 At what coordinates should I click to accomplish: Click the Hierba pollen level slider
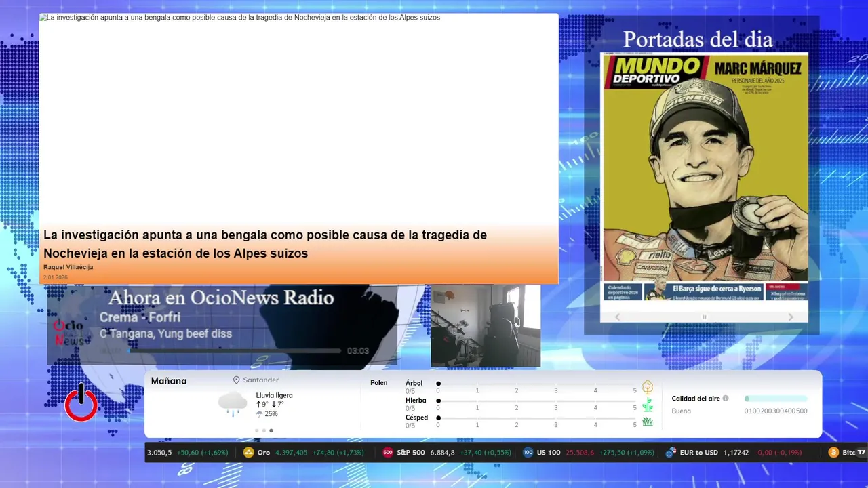point(536,401)
